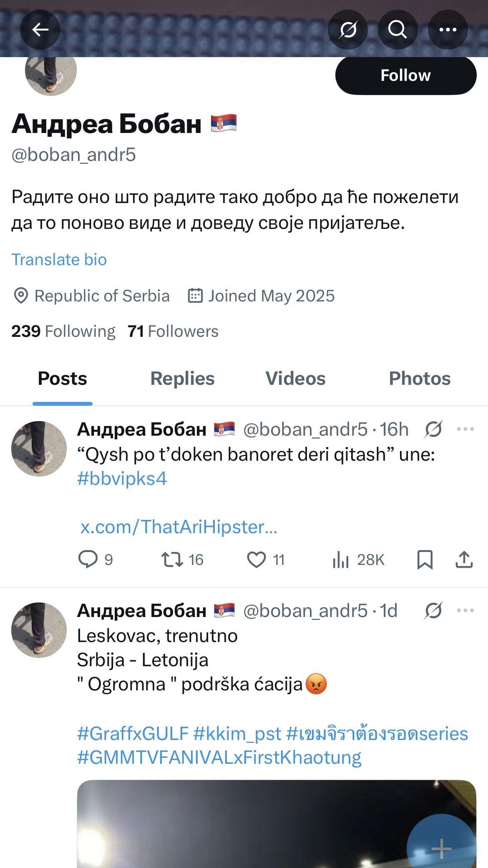This screenshot has width=488, height=868.
Task: Open the three-dot profile options menu
Action: click(x=448, y=30)
